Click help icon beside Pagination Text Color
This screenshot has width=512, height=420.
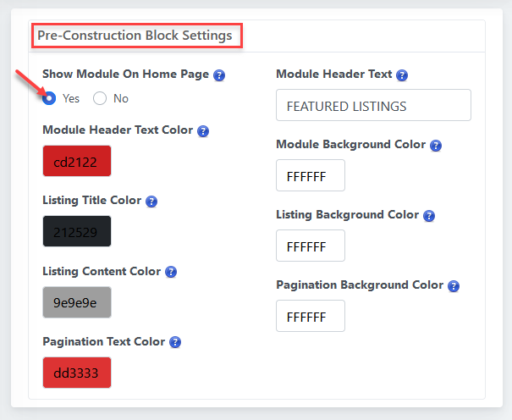coord(175,342)
